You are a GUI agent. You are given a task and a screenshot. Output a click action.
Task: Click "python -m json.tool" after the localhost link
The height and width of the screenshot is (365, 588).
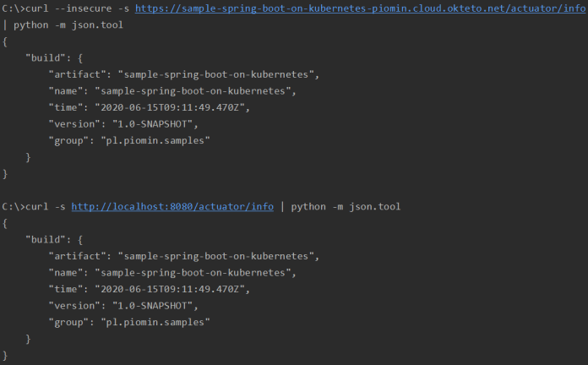tap(346, 206)
